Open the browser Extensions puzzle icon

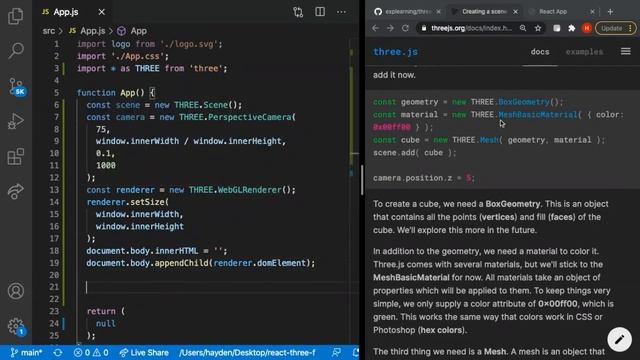(x=571, y=28)
